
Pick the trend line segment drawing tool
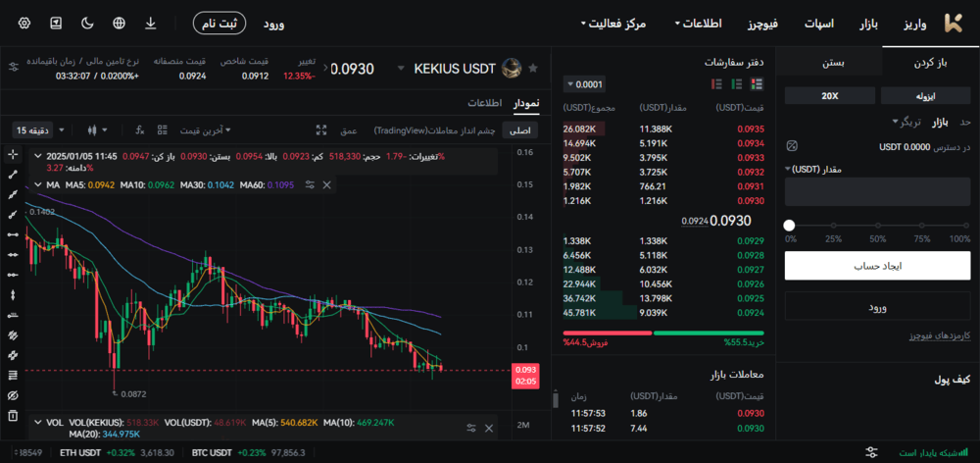[x=13, y=175]
